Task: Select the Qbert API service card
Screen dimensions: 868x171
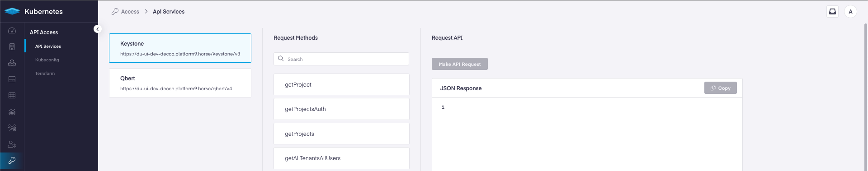Action: click(x=180, y=83)
